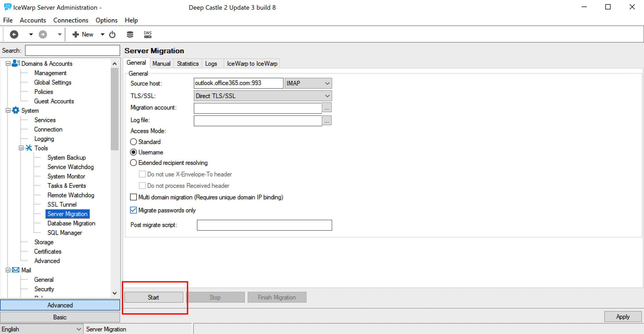Click the Back navigation arrow icon
This screenshot has height=334, width=644.
(14, 34)
